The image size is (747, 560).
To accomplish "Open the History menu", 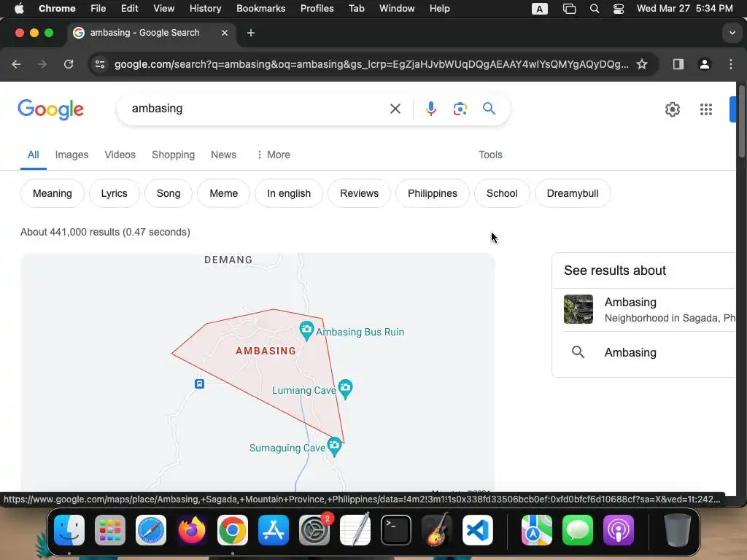I will click(205, 9).
